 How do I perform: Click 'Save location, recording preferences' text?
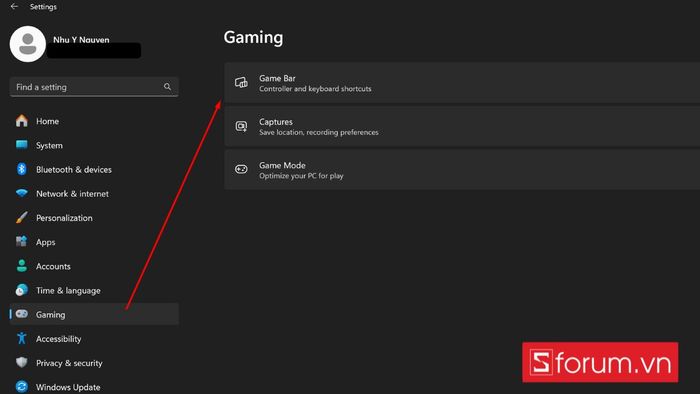click(319, 132)
